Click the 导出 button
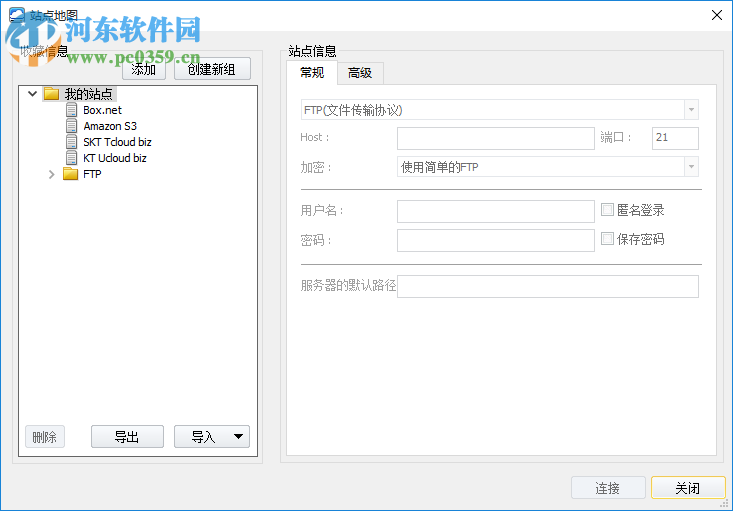The width and height of the screenshot is (733, 511). [127, 437]
